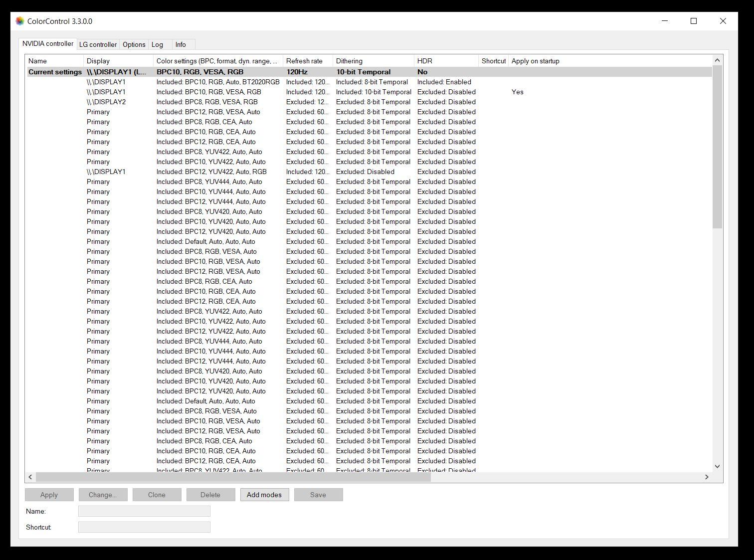Click 'BPC10, RGB, VESA, RGB' in Current settings row

tap(200, 72)
